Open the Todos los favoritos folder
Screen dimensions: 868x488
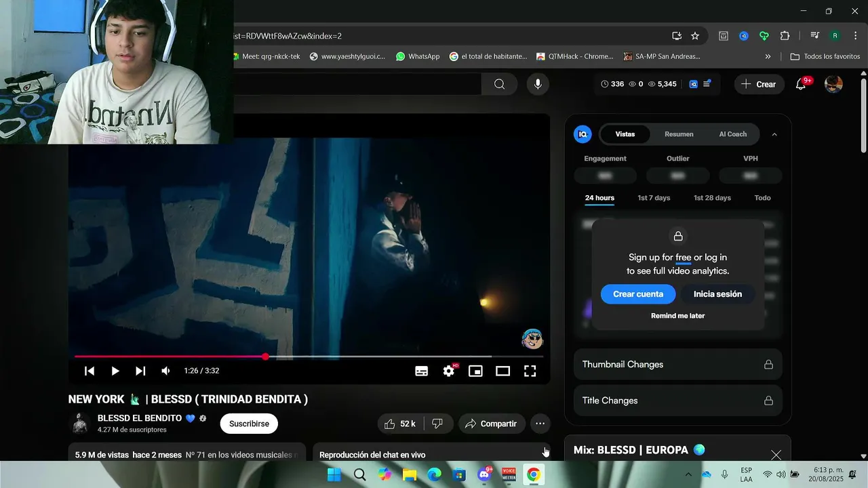tap(825, 56)
